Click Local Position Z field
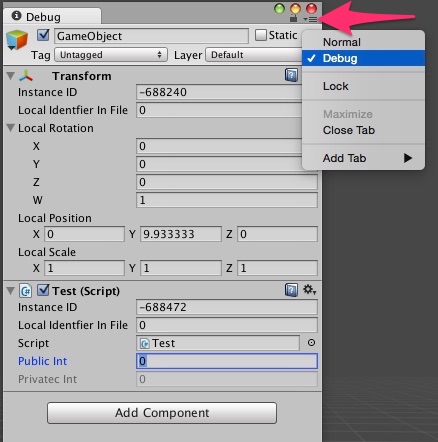 click(x=277, y=234)
